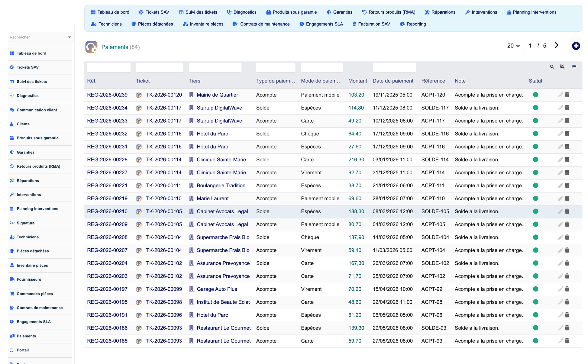Click status dot of REG-2026-00233
The image size is (588, 364).
click(x=536, y=121)
